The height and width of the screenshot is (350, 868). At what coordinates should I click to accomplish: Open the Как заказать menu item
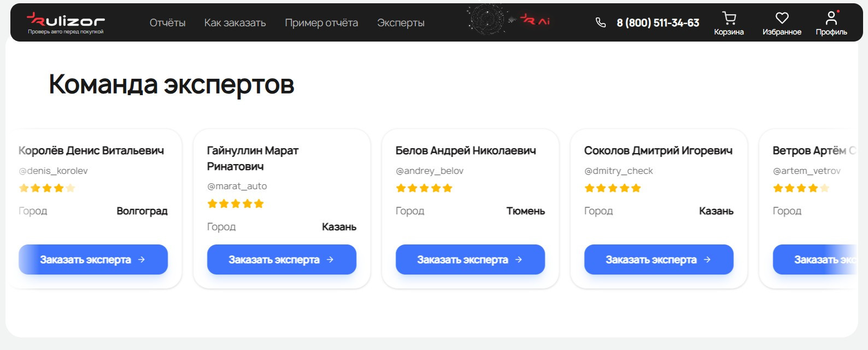pos(235,23)
